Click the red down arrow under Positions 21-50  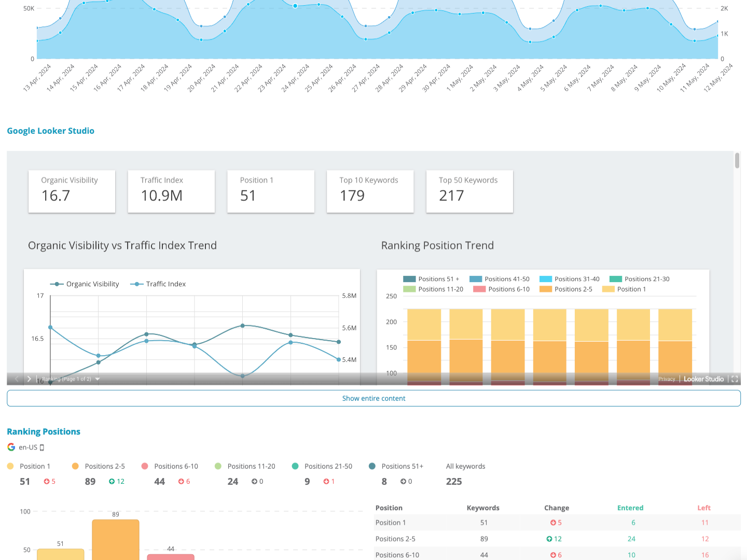coord(326,482)
